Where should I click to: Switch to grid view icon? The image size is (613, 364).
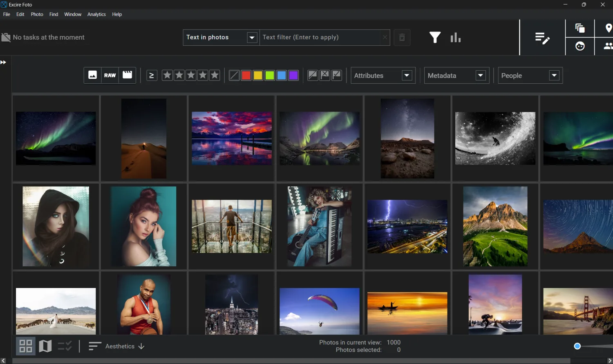tap(26, 346)
